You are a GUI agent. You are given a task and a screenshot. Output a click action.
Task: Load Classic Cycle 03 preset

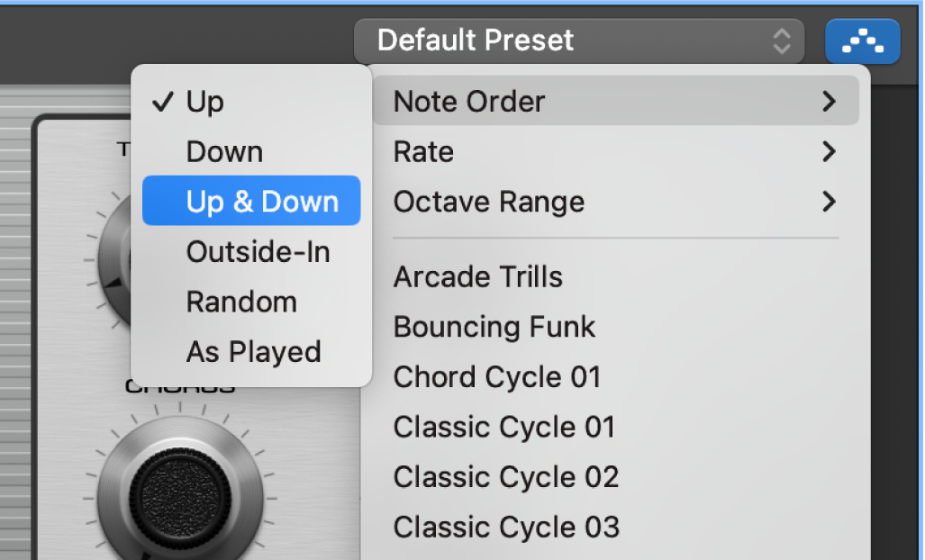tap(505, 527)
